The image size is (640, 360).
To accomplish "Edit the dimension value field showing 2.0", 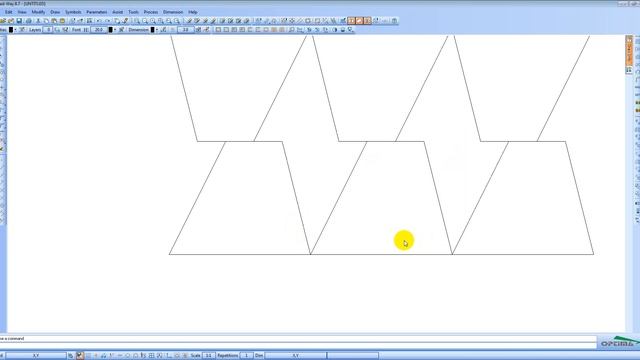I will click(186, 29).
